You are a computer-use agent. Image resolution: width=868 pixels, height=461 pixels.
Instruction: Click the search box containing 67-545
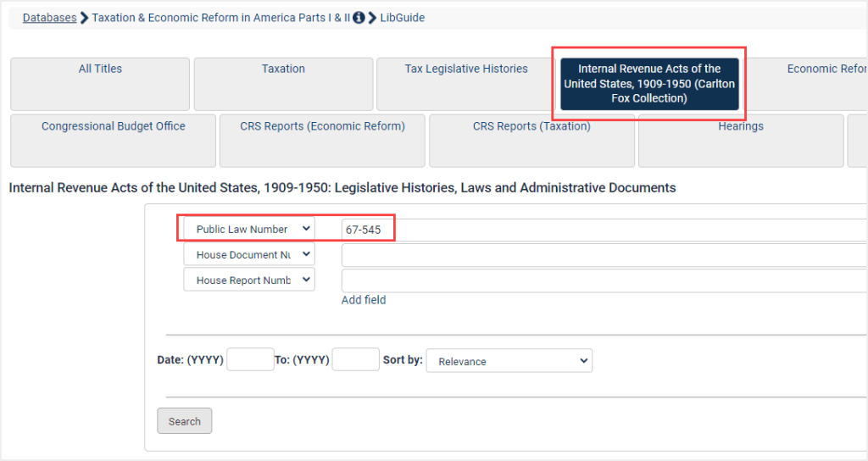pos(604,230)
